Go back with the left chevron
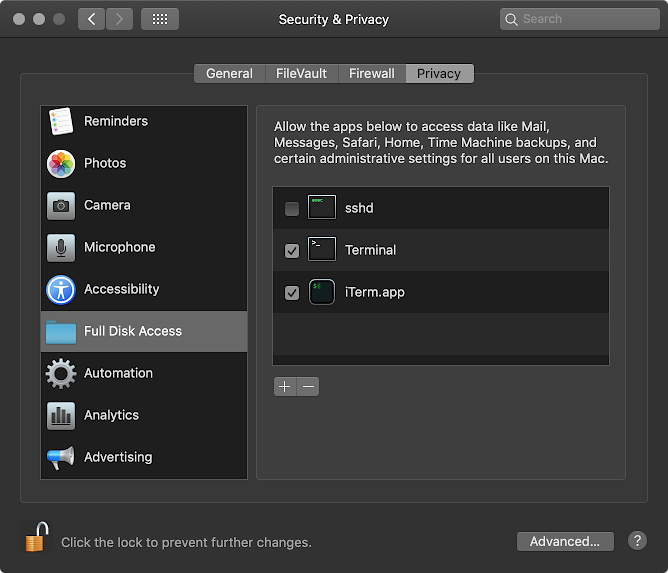Viewport: 668px width, 573px height. coord(91,19)
